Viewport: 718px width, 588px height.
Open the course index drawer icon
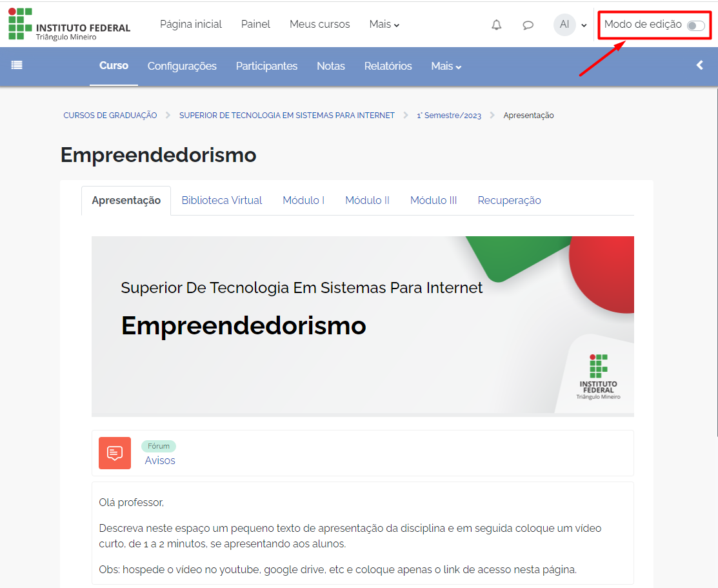pyautogui.click(x=17, y=65)
